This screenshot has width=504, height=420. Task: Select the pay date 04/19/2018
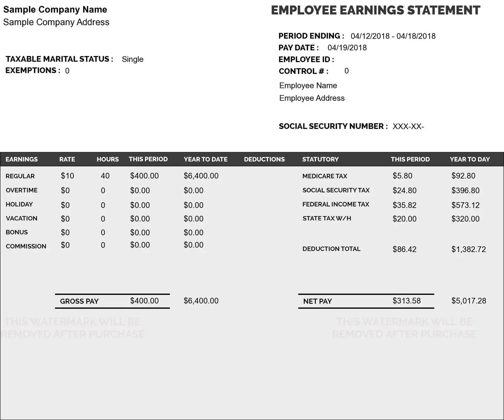pyautogui.click(x=347, y=48)
